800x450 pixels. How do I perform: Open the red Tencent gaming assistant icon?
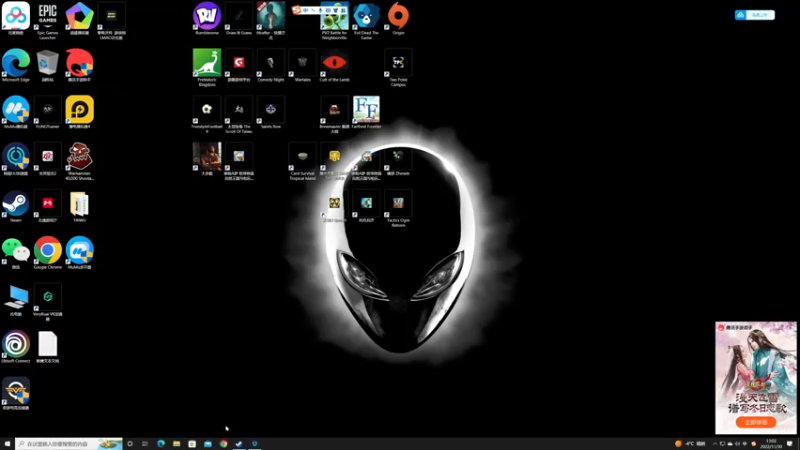point(80,66)
